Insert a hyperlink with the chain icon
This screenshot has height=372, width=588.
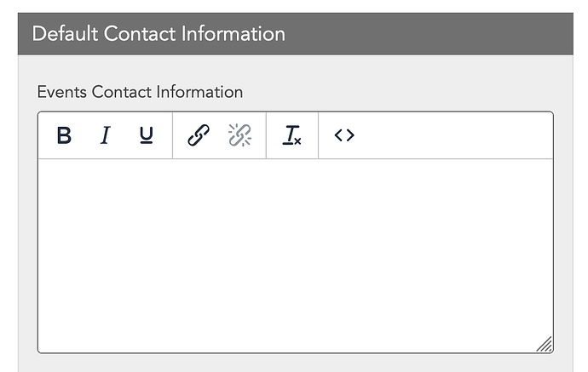[199, 135]
